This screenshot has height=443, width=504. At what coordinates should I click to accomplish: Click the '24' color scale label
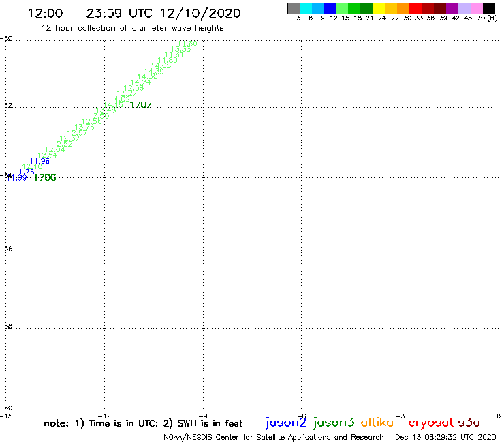(x=382, y=18)
